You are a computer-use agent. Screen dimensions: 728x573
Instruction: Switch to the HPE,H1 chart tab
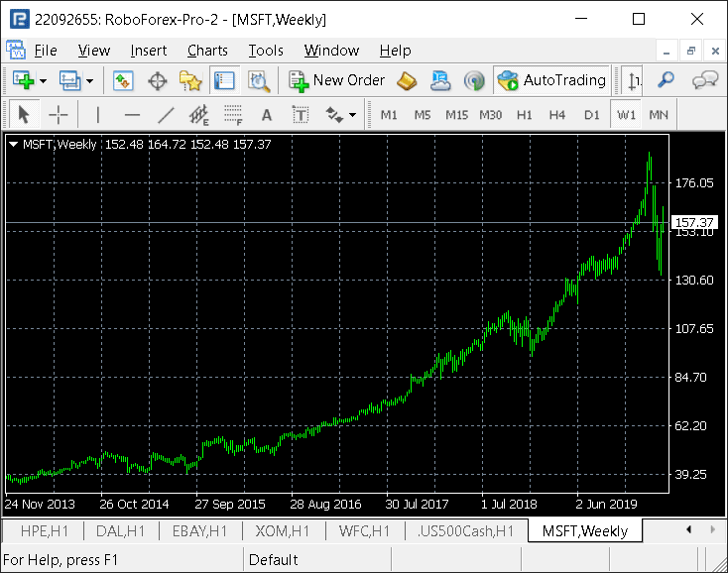(x=44, y=531)
